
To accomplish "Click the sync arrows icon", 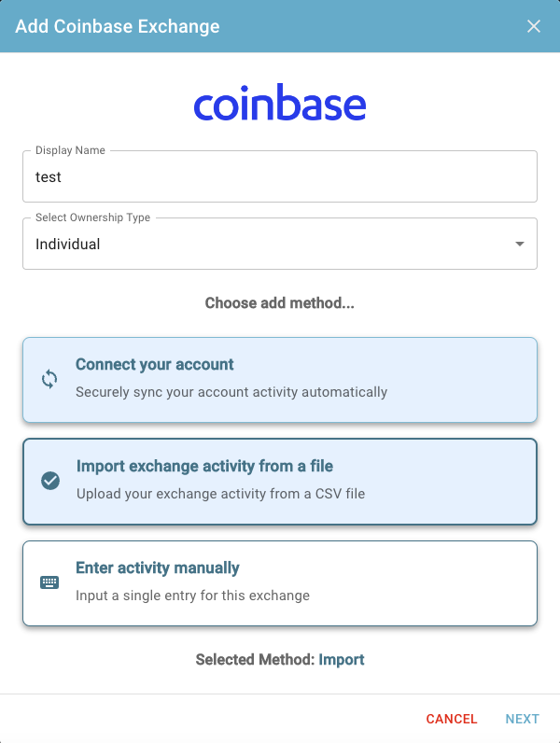I will tap(49, 380).
